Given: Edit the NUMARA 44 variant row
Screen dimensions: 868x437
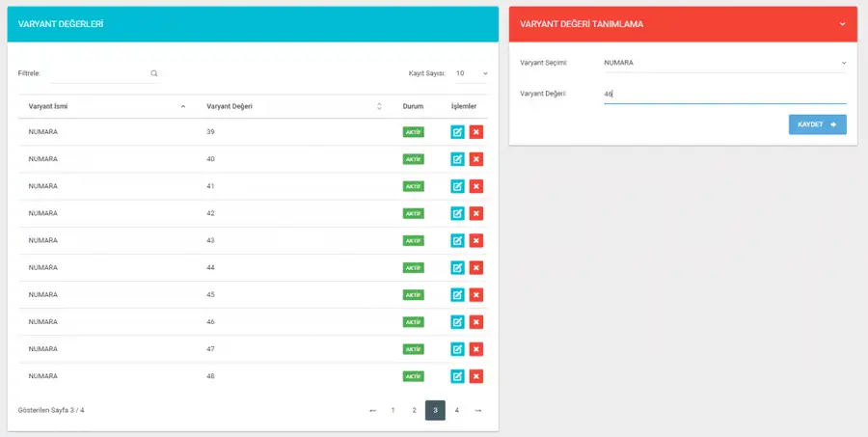Looking at the screenshot, I should coord(457,267).
